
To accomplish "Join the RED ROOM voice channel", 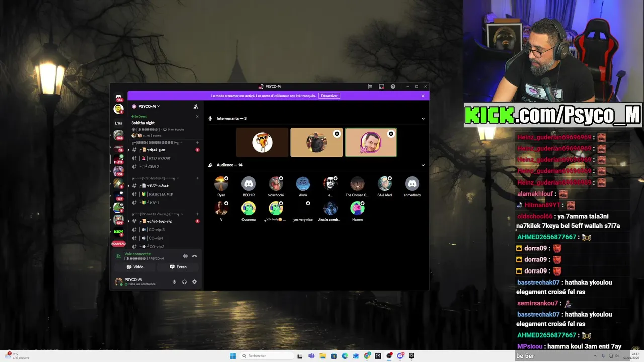I will click(165, 158).
